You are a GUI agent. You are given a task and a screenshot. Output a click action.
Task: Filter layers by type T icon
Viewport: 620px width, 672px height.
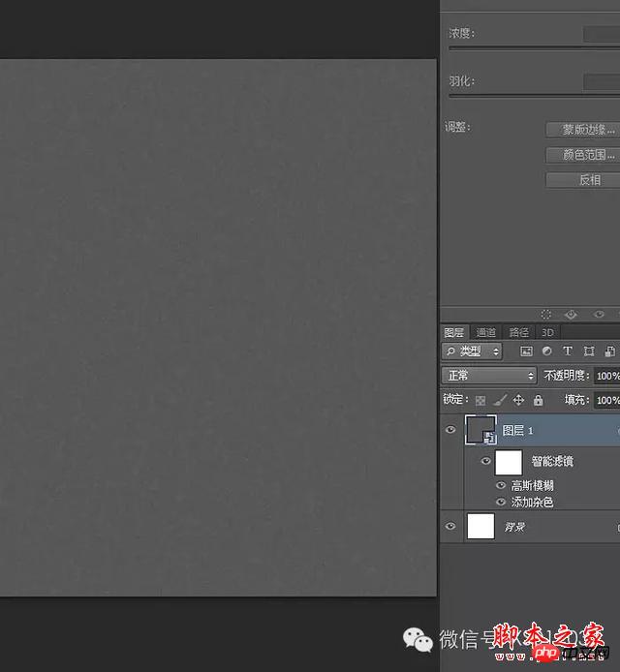[568, 351]
